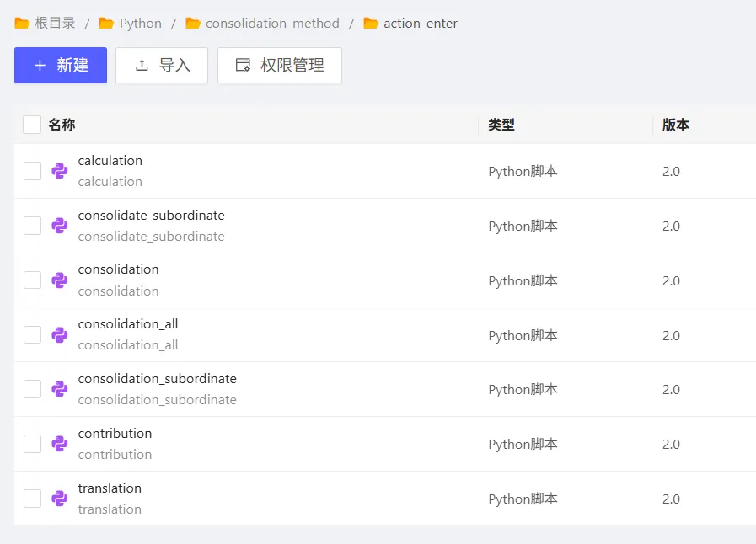The image size is (756, 544).
Task: Click the 导入 import button
Action: pos(162,66)
